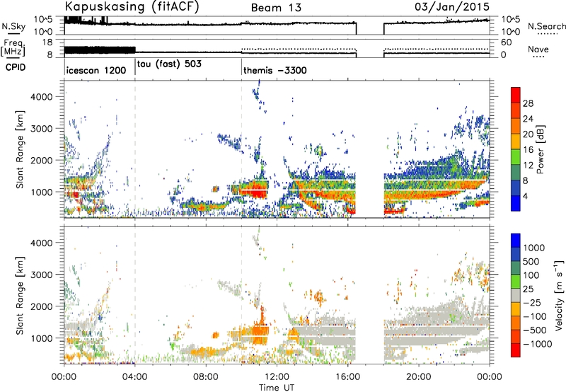Click the 20:00 time axis label
The height and width of the screenshot is (392, 566).
[x=419, y=377]
